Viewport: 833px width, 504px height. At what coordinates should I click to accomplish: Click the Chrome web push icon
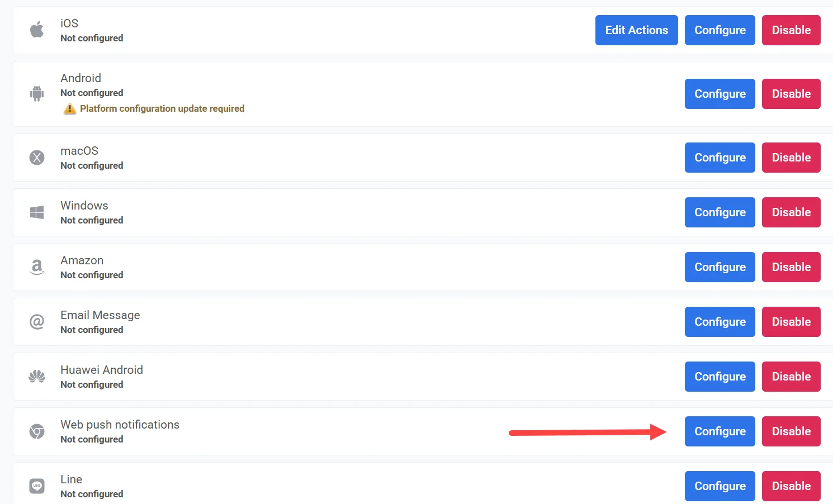(37, 431)
